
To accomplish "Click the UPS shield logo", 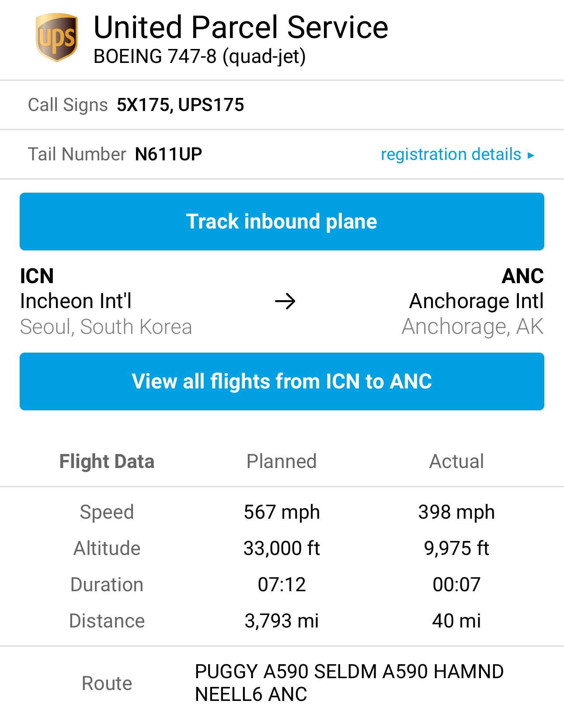I will click(57, 38).
